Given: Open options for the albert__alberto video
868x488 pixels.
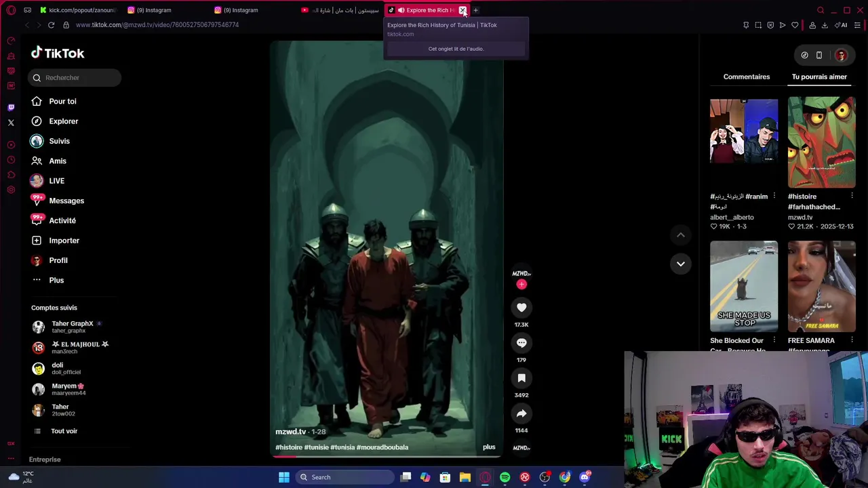Looking at the screenshot, I should (x=774, y=197).
